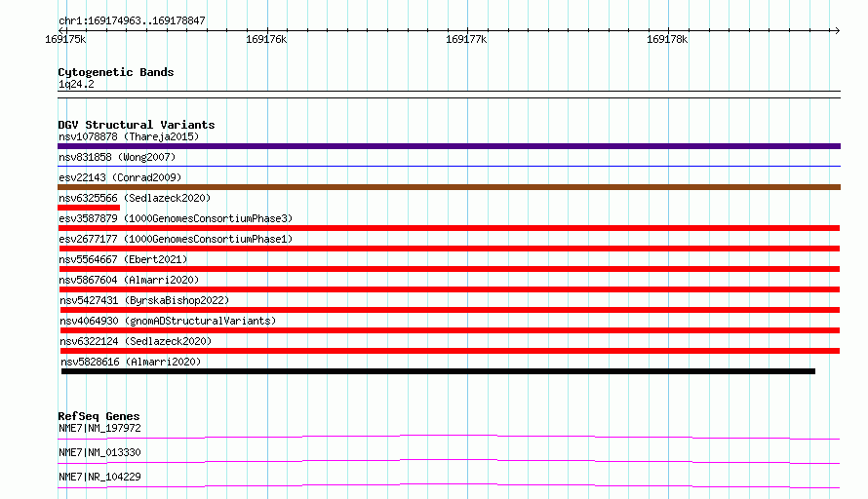Open the nsv5427431 (ByrskaBishop2022) label
This screenshot has width=868, height=499.
[x=144, y=300]
